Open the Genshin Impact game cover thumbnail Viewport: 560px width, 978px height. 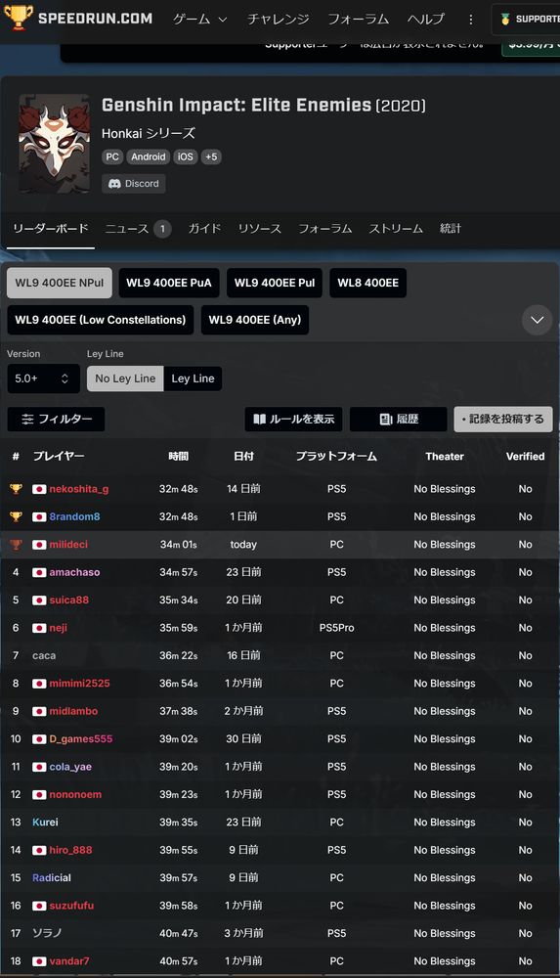pyautogui.click(x=55, y=144)
